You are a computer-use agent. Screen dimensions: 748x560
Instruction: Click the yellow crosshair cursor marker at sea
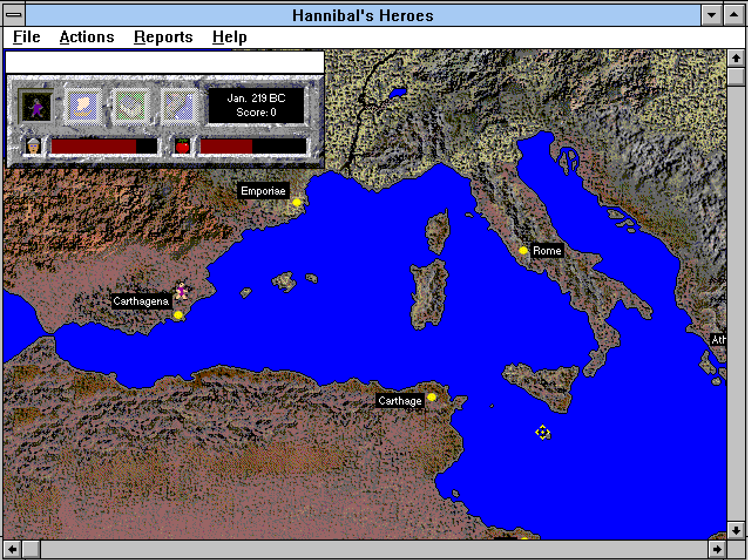543,433
